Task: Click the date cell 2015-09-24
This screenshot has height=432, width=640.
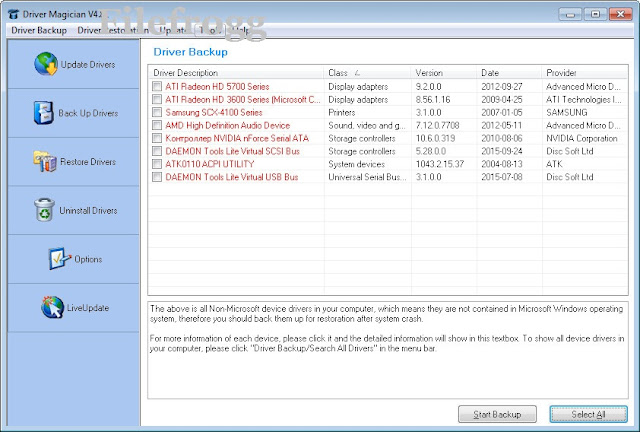Action: point(502,151)
